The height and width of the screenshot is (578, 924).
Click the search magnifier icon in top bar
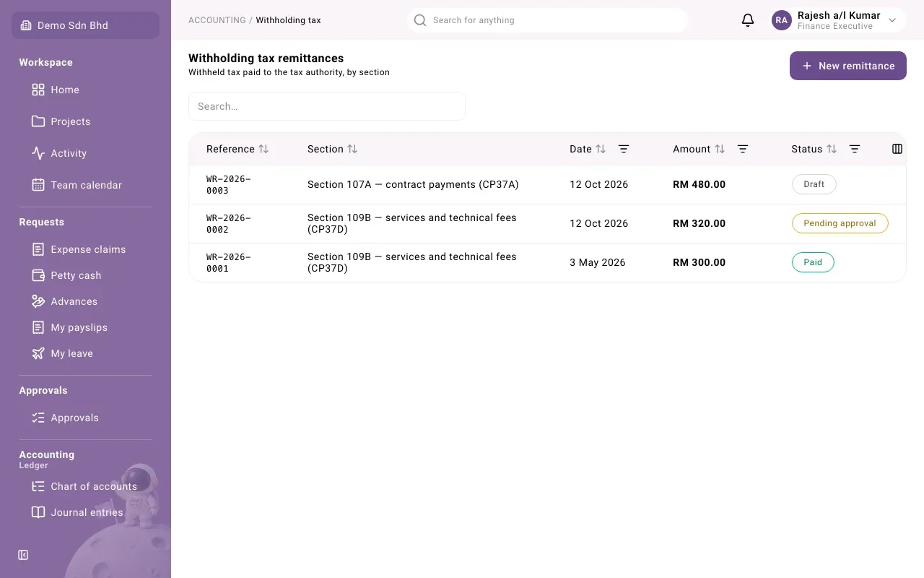click(420, 20)
